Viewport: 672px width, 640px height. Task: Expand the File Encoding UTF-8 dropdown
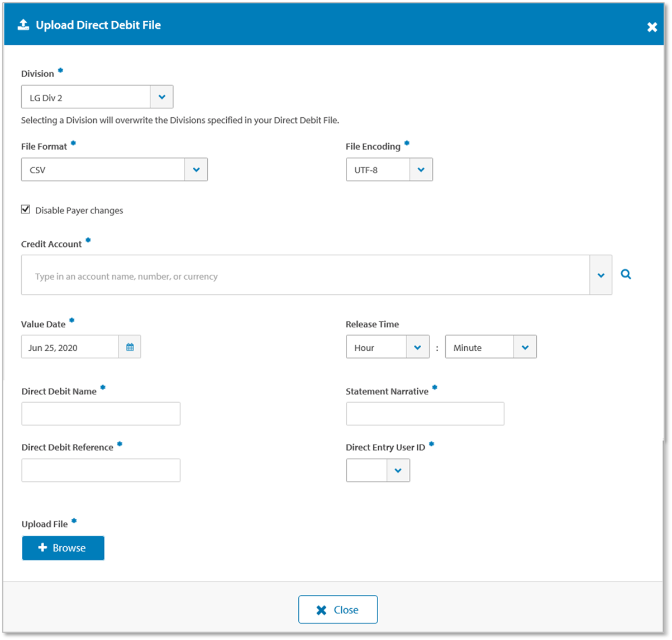click(421, 170)
